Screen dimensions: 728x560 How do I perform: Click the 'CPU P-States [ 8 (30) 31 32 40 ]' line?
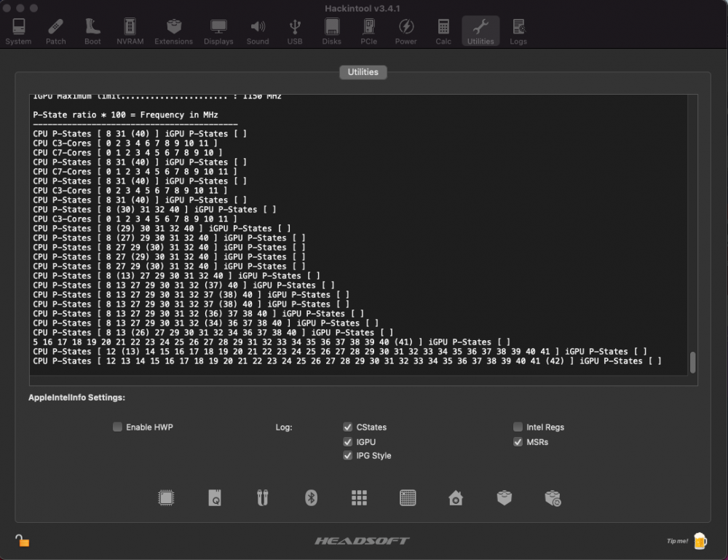(x=154, y=210)
